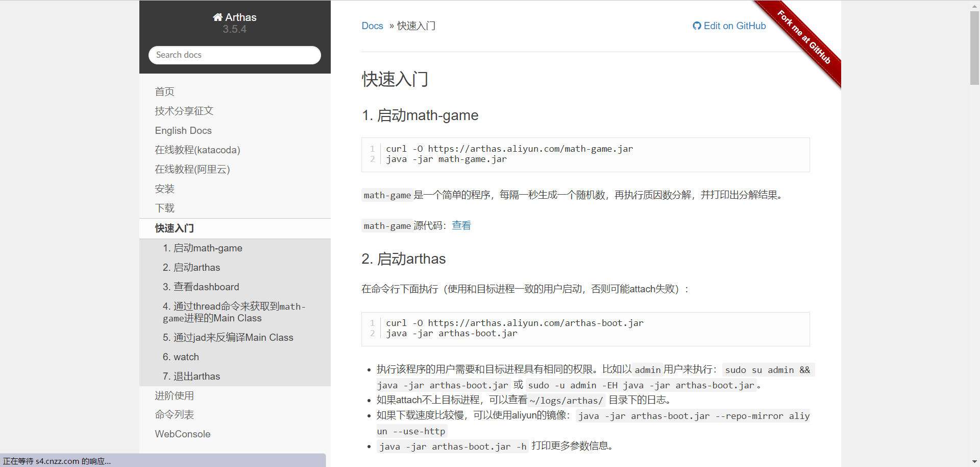Click the 1. 启动math-game heading in the content

[420, 115]
